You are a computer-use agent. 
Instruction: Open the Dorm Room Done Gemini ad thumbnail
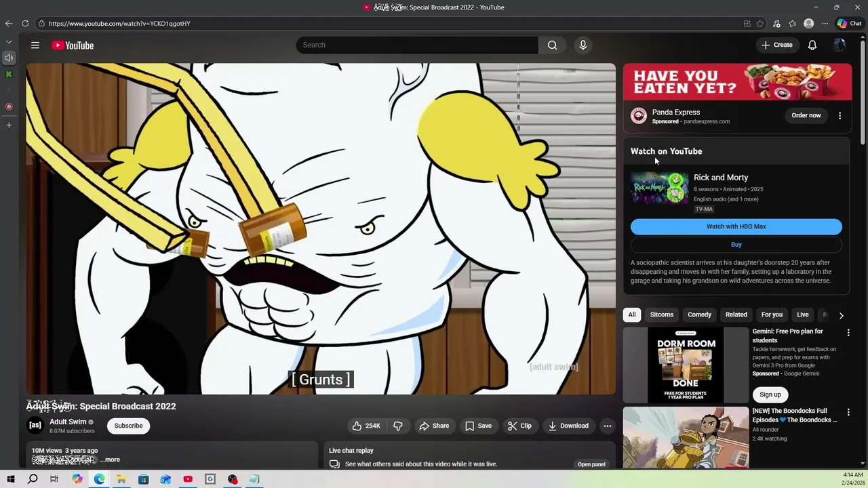pyautogui.click(x=686, y=365)
